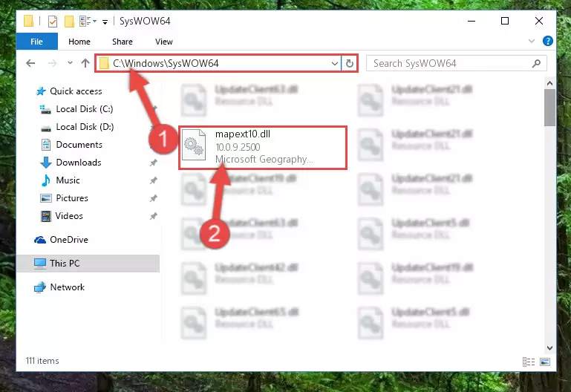
Task: Click the scrollbar down arrow
Action: pyautogui.click(x=549, y=348)
